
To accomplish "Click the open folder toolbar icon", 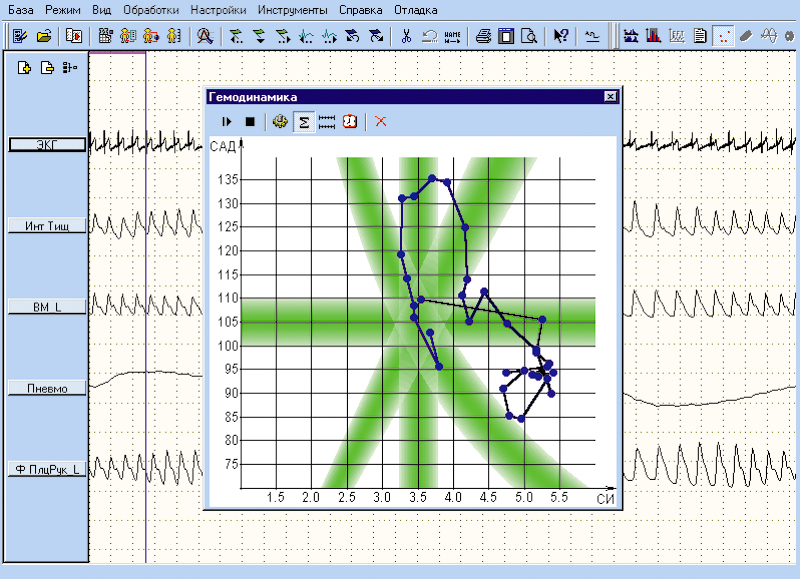I will [x=44, y=36].
